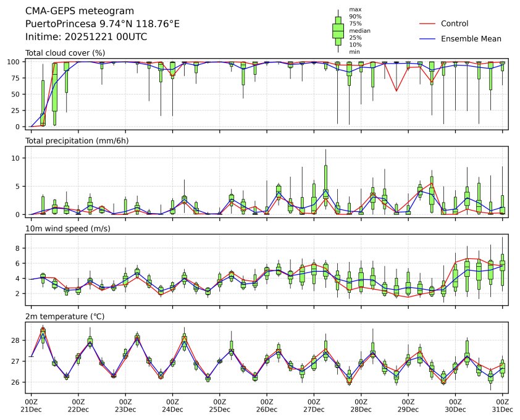Screen dimensions: 520x420
Task: Click the "max" label in the box-plot legend
Action: [354, 9]
